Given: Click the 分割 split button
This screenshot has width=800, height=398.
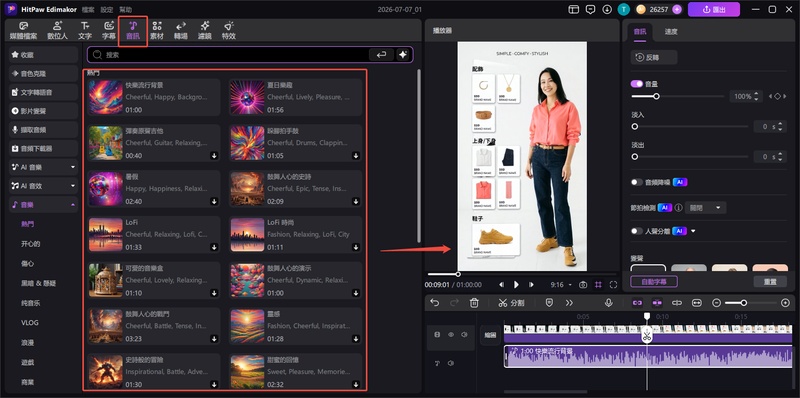Looking at the screenshot, I should pos(511,303).
